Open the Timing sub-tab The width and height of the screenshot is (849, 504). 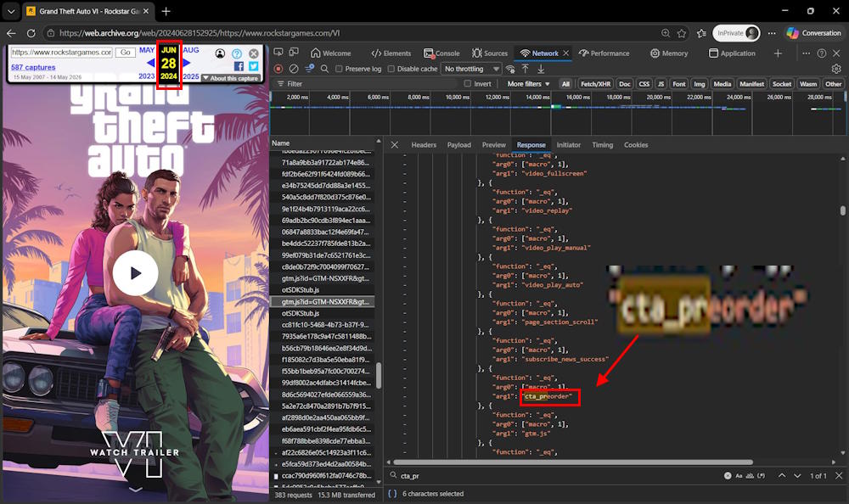(x=602, y=144)
